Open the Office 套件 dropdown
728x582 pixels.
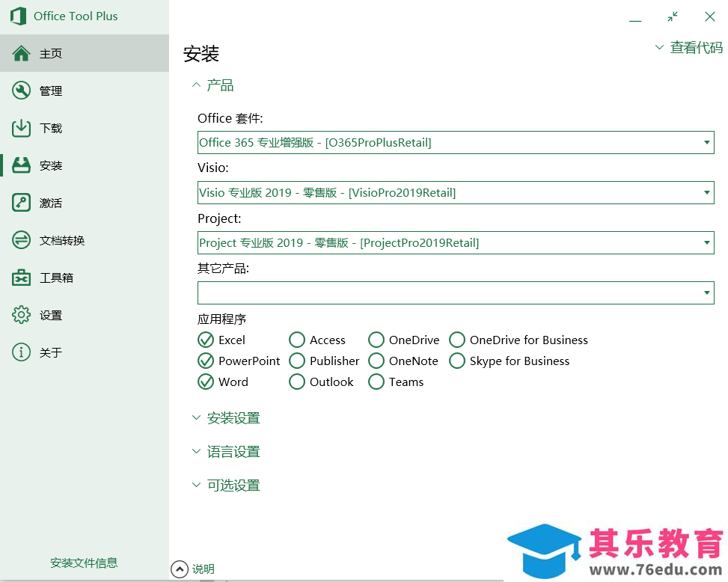456,142
